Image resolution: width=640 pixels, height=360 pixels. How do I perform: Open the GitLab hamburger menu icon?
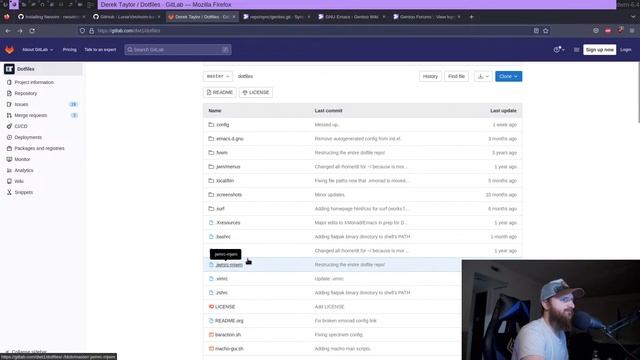[576, 50]
